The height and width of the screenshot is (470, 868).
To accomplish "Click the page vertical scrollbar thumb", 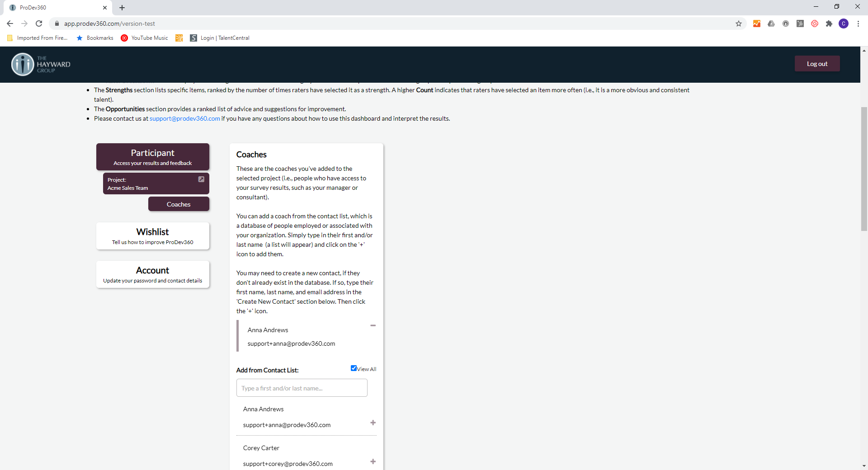I will (x=864, y=169).
